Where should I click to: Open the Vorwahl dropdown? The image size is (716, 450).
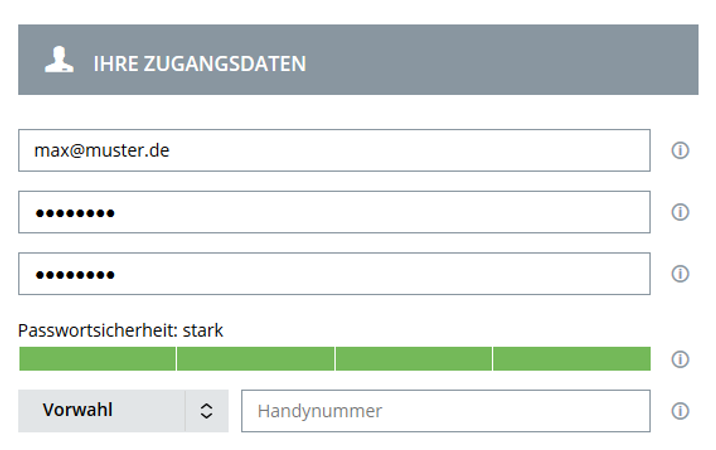[x=123, y=411]
